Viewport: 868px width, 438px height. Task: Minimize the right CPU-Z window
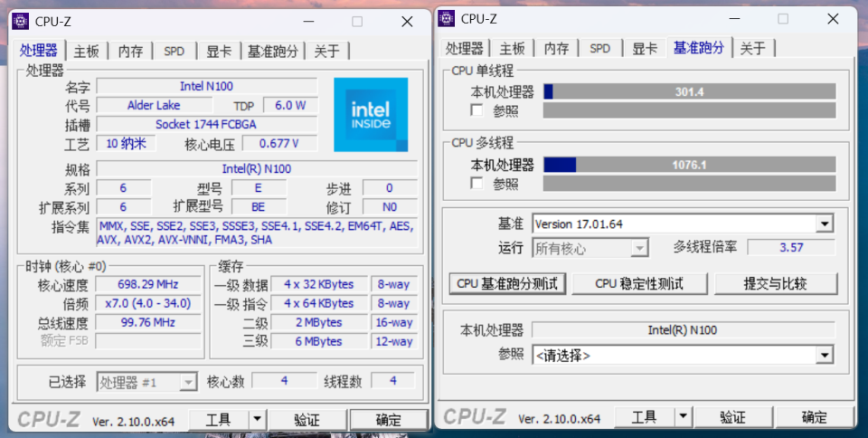click(x=734, y=18)
